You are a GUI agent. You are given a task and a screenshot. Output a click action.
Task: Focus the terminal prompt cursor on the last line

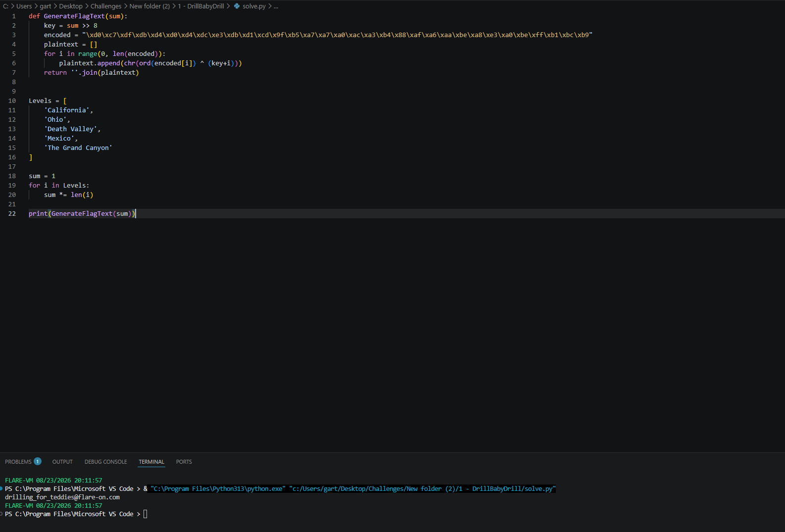point(145,514)
